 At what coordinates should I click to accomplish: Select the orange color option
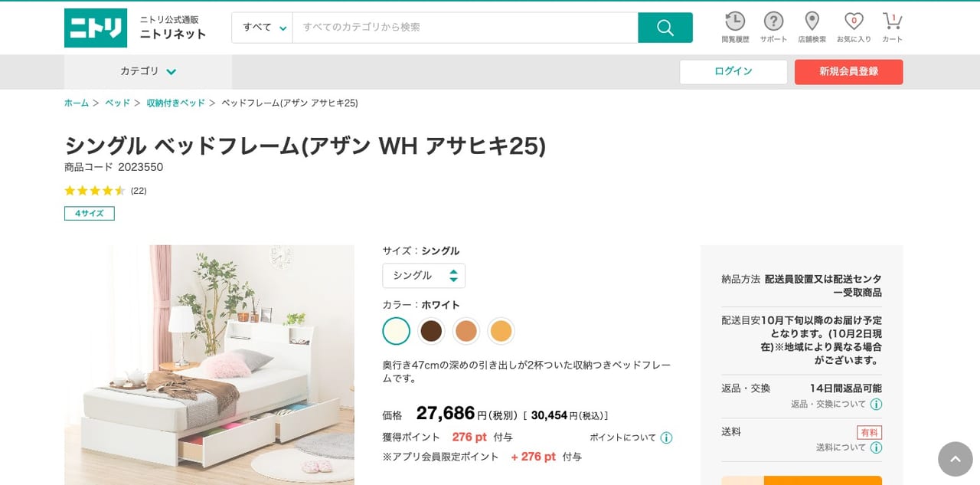pyautogui.click(x=501, y=330)
